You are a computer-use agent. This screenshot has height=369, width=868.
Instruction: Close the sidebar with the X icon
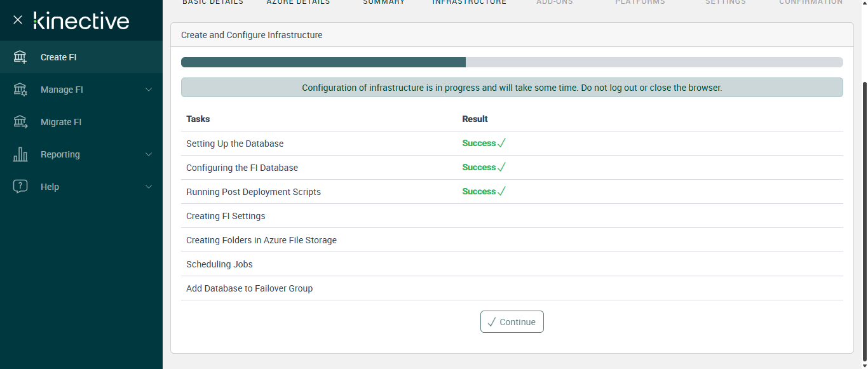[x=18, y=20]
